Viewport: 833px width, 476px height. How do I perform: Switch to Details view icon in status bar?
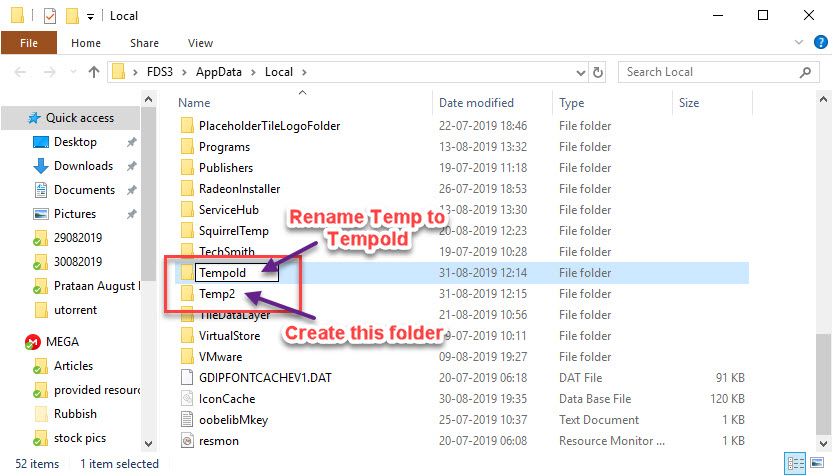coord(795,463)
